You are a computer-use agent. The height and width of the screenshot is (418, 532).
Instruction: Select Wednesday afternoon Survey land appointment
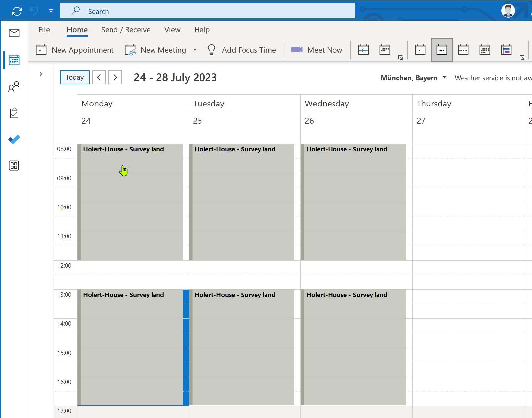pyautogui.click(x=354, y=348)
